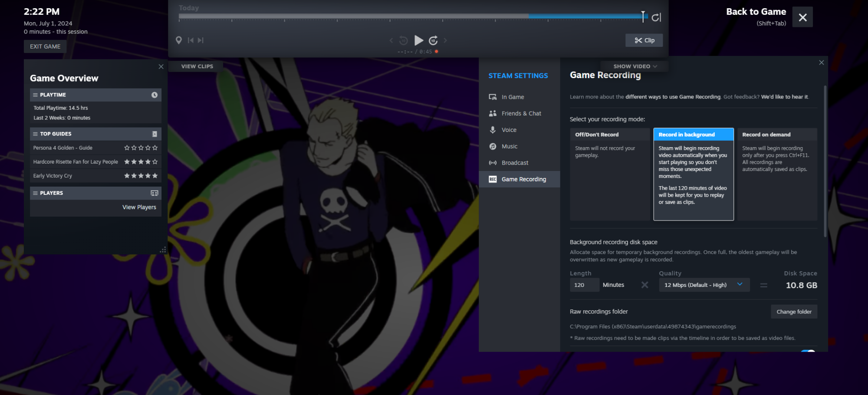Open Voice settings
The width and height of the screenshot is (868, 395).
tap(519, 130)
